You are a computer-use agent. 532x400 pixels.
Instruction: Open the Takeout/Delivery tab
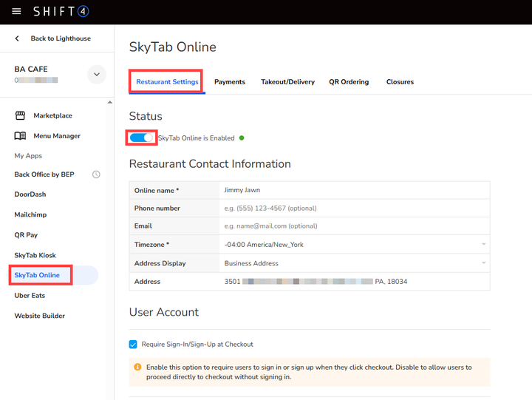point(287,82)
